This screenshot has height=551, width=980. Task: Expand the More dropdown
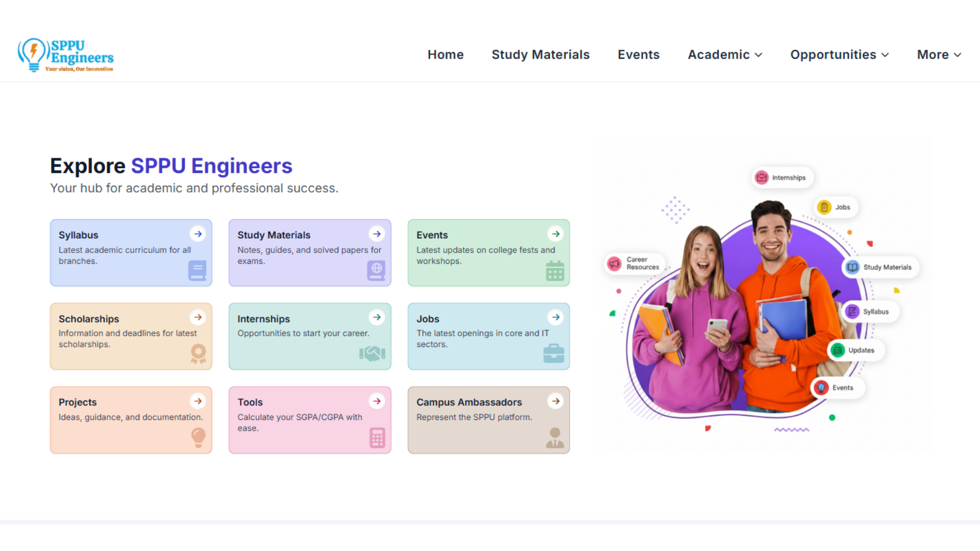(938, 55)
